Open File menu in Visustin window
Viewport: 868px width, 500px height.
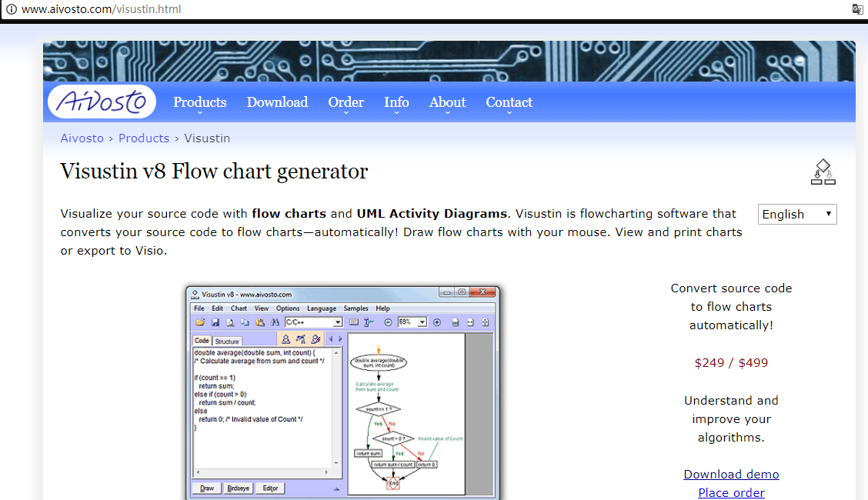point(199,308)
